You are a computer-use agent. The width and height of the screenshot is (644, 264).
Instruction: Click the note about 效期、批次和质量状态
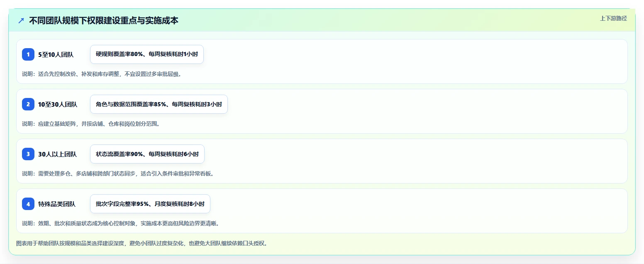(x=120, y=223)
